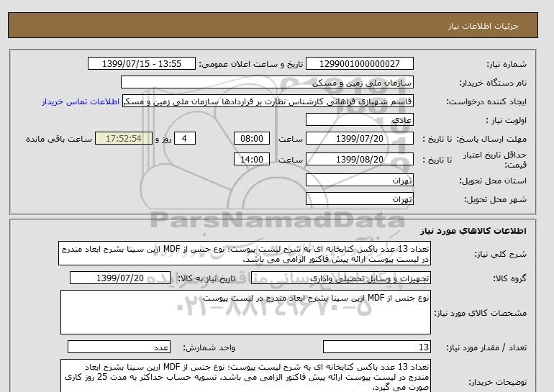
Task: Click the need number field 1299001000000027
Action: point(359,63)
